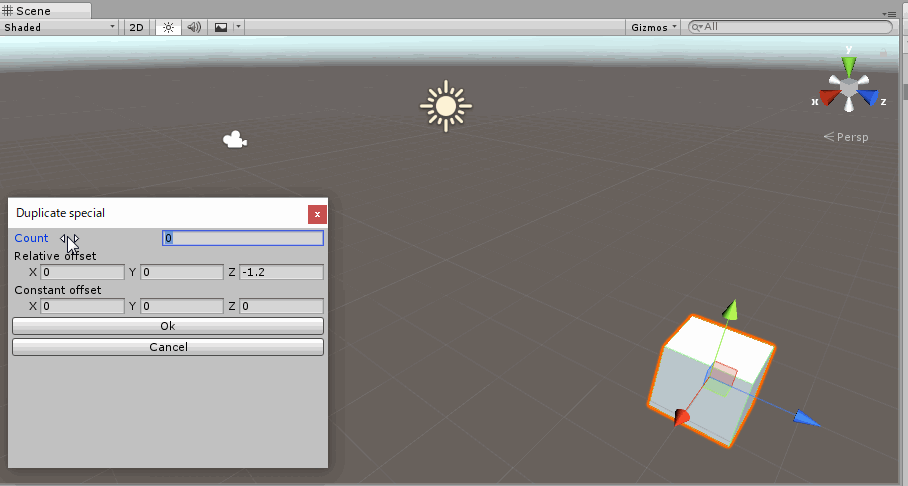Screen dimensions: 908x486
Task: Click the lock icon above orientation gizmo
Action: pos(883,52)
